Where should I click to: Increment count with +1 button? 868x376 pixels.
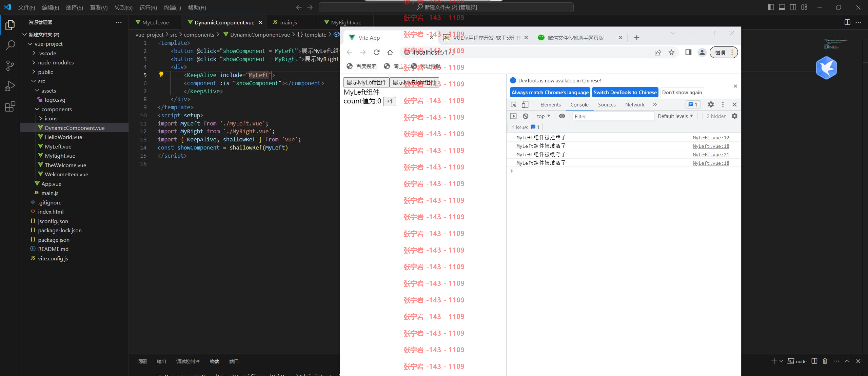390,101
